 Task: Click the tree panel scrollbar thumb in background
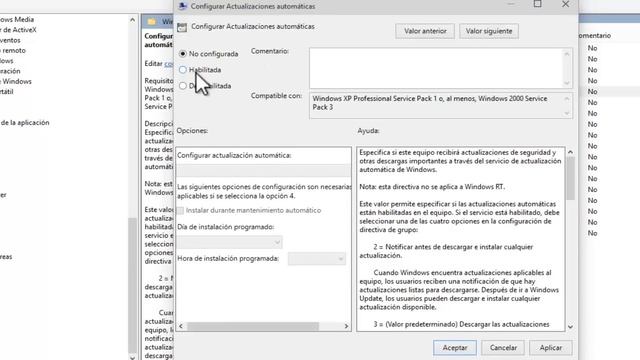click(132, 286)
